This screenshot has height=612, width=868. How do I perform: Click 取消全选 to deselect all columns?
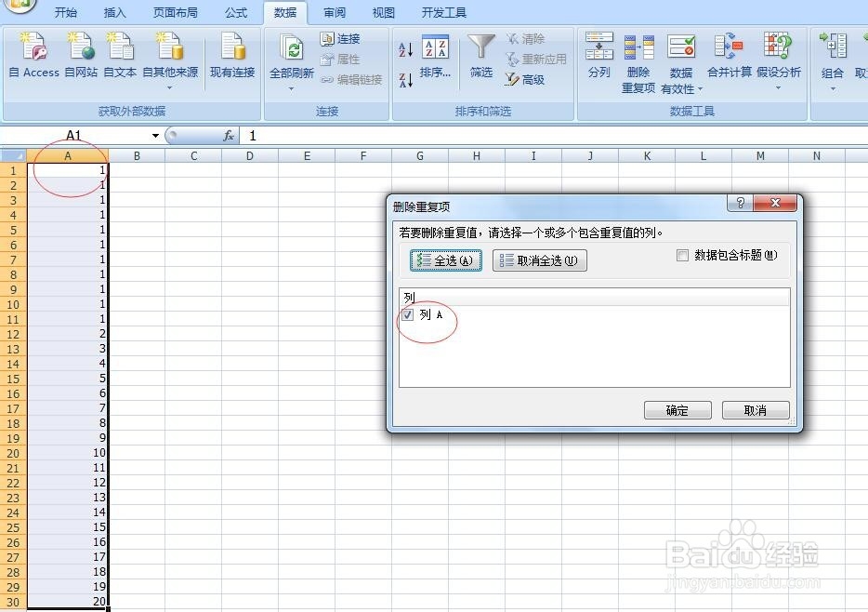point(539,260)
